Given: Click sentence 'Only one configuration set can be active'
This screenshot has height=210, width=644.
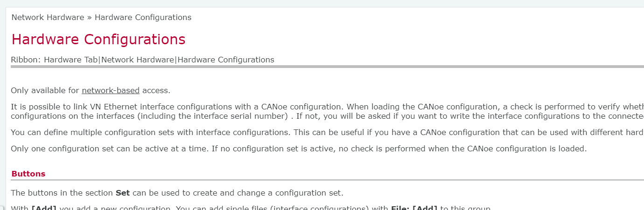Looking at the screenshot, I should pyautogui.click(x=107, y=149).
